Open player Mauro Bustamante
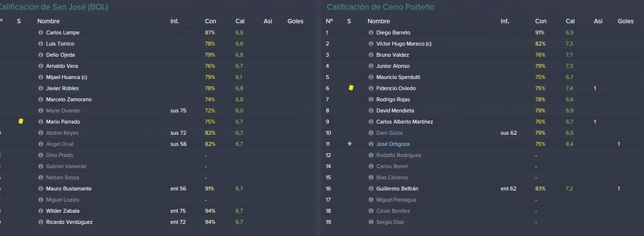Viewport: 644px width, 236px height. click(69, 189)
